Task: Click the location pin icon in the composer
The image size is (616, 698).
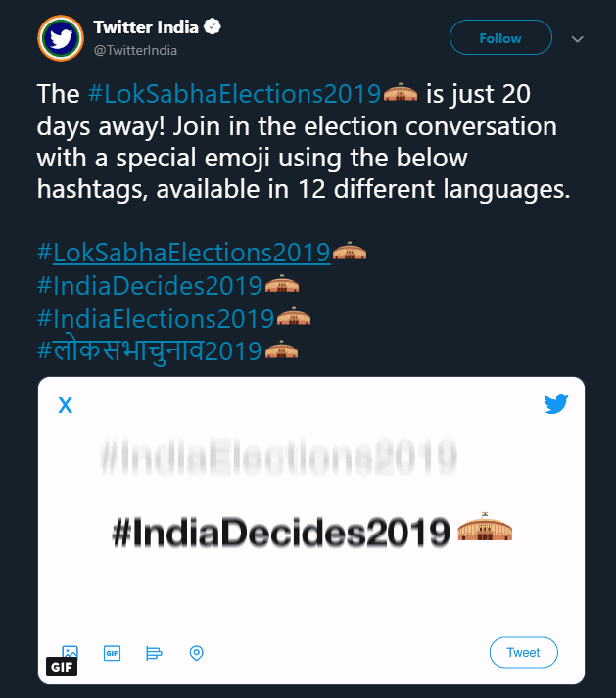Action: [x=197, y=653]
